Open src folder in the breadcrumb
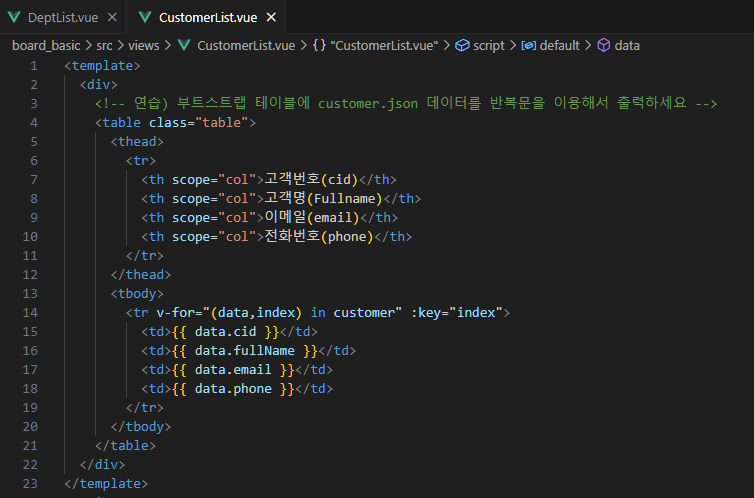This screenshot has width=754, height=498. pyautogui.click(x=104, y=46)
